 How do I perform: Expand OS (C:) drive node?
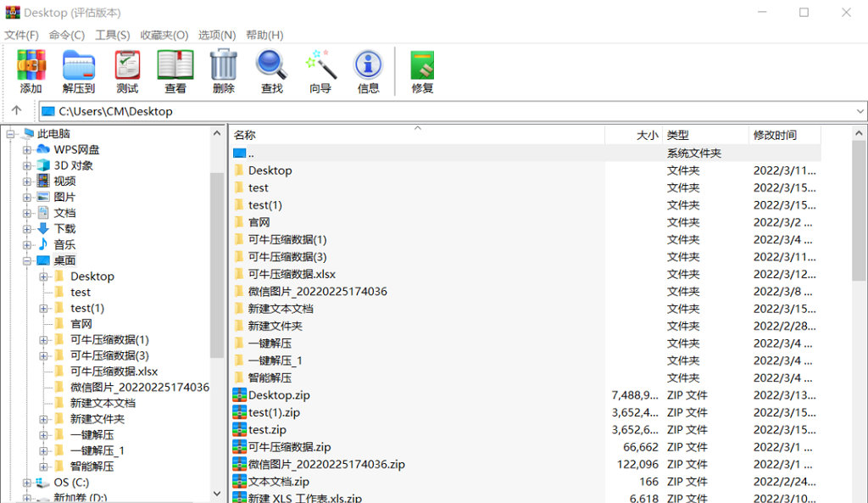[x=26, y=483]
